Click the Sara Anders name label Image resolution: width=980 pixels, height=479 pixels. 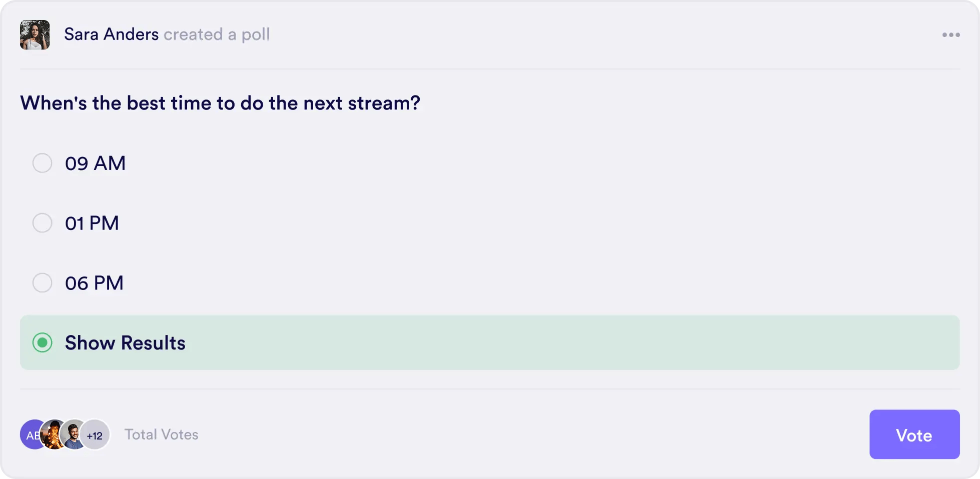(x=111, y=34)
